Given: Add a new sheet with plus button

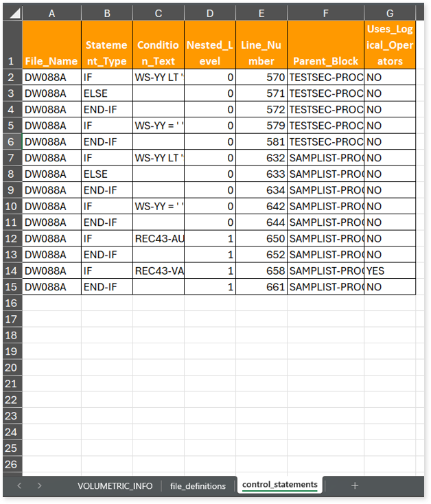Looking at the screenshot, I should coord(355,485).
